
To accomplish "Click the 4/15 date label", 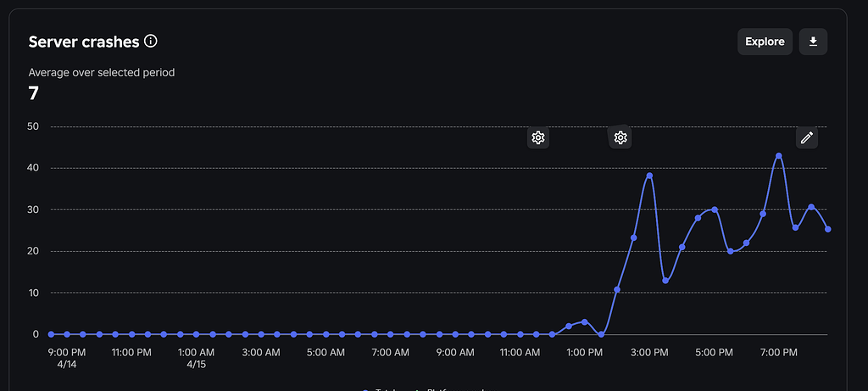I will click(x=196, y=366).
